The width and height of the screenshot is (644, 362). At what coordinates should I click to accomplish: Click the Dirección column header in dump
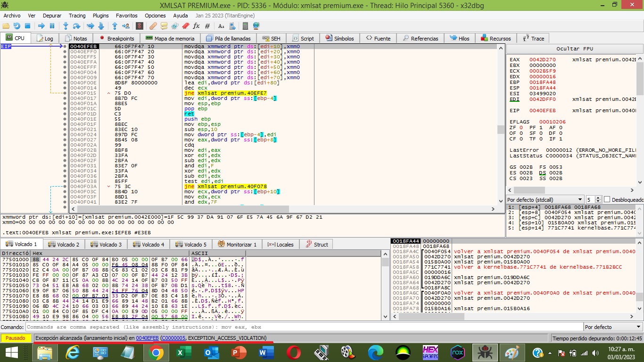pyautogui.click(x=16, y=253)
